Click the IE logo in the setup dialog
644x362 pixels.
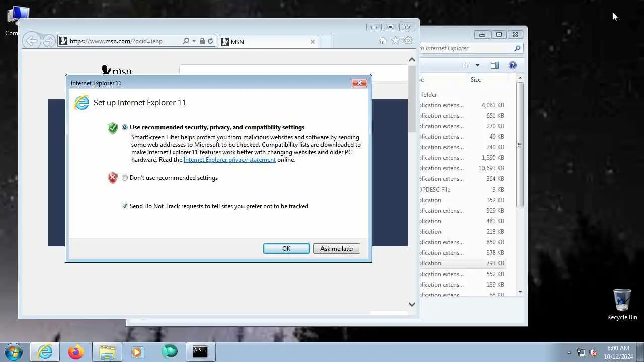(x=82, y=103)
